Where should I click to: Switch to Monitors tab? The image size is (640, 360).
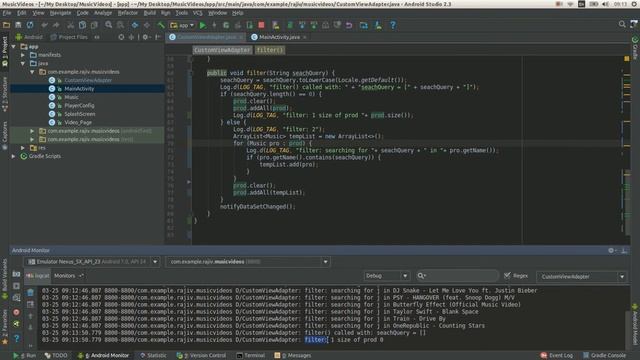(x=64, y=276)
